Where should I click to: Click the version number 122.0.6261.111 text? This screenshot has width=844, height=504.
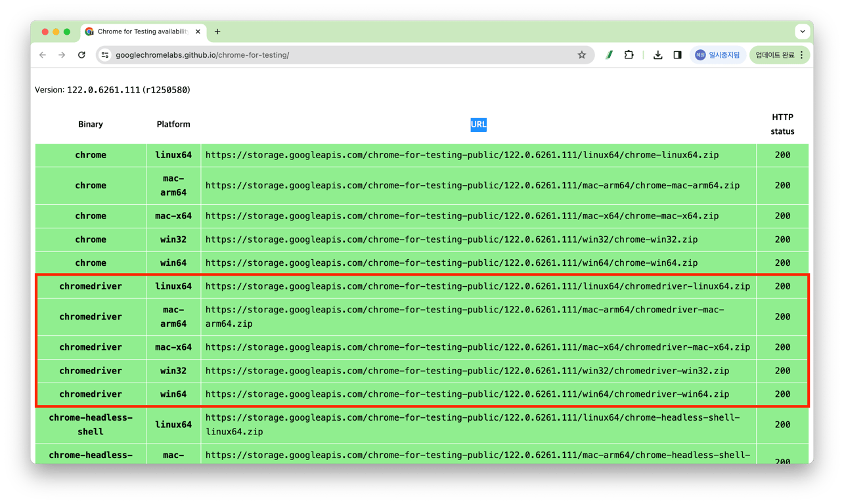(104, 90)
